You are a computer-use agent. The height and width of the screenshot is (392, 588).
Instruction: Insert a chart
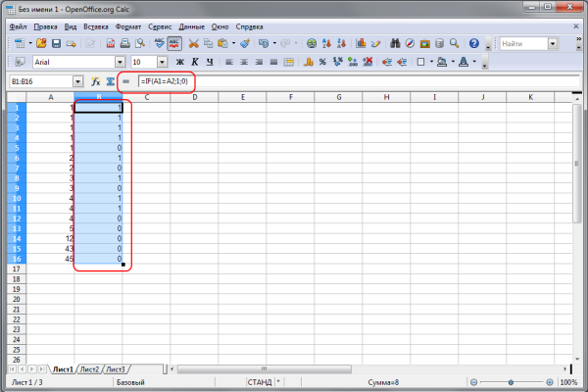coord(361,43)
